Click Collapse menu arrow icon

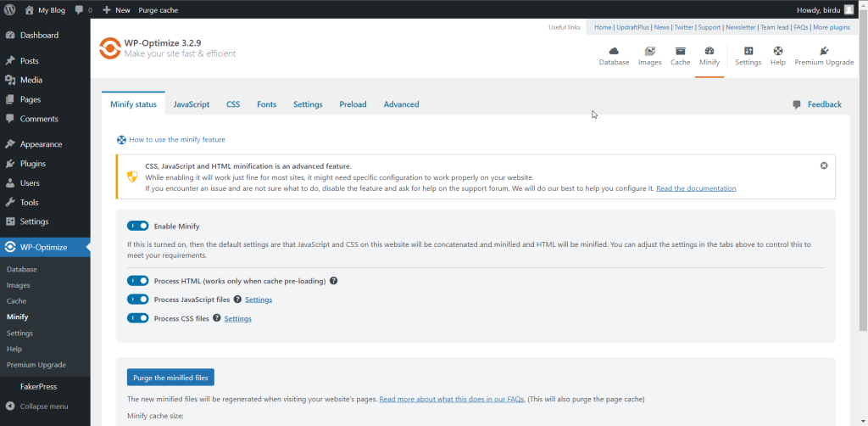(10, 406)
